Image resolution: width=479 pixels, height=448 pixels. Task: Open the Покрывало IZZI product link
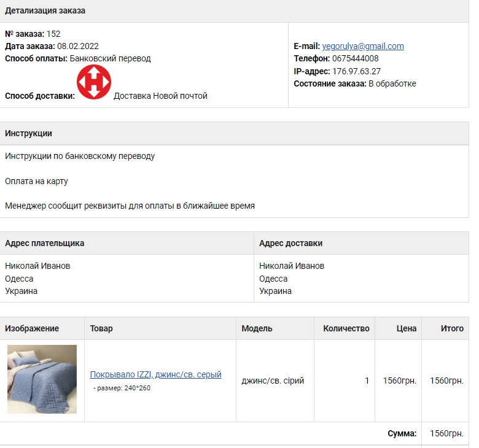pos(155,374)
